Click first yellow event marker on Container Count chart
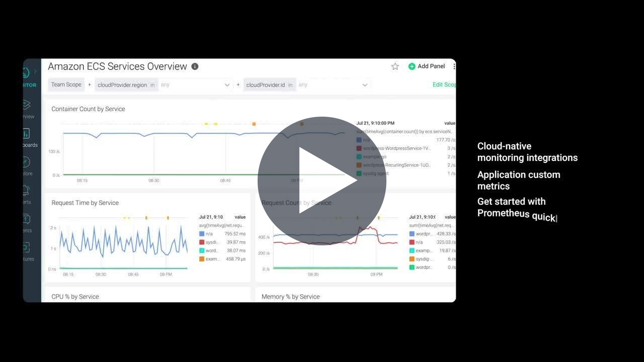The image size is (644, 362). (x=206, y=124)
